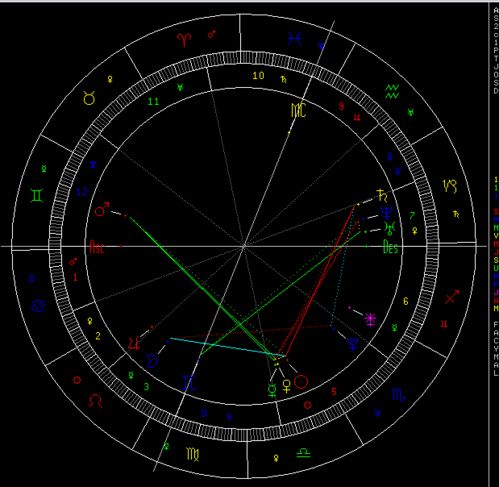Click the small Saturn ruler below Capricorn
This screenshot has width=499, height=487.
click(456, 214)
